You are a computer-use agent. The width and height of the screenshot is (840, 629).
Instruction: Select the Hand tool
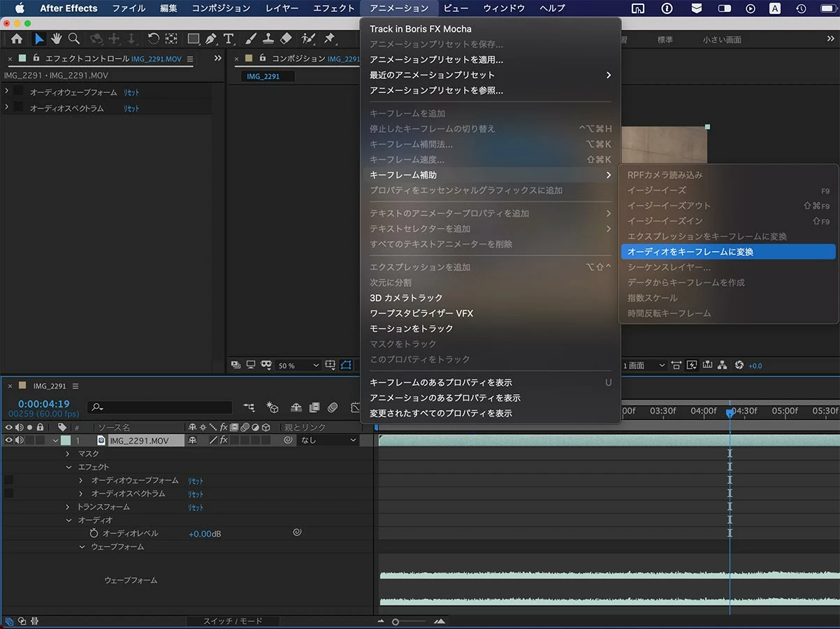pyautogui.click(x=57, y=39)
